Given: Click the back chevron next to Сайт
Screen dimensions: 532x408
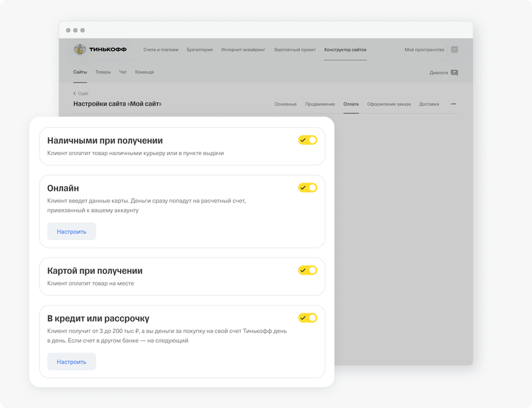Looking at the screenshot, I should (x=74, y=93).
